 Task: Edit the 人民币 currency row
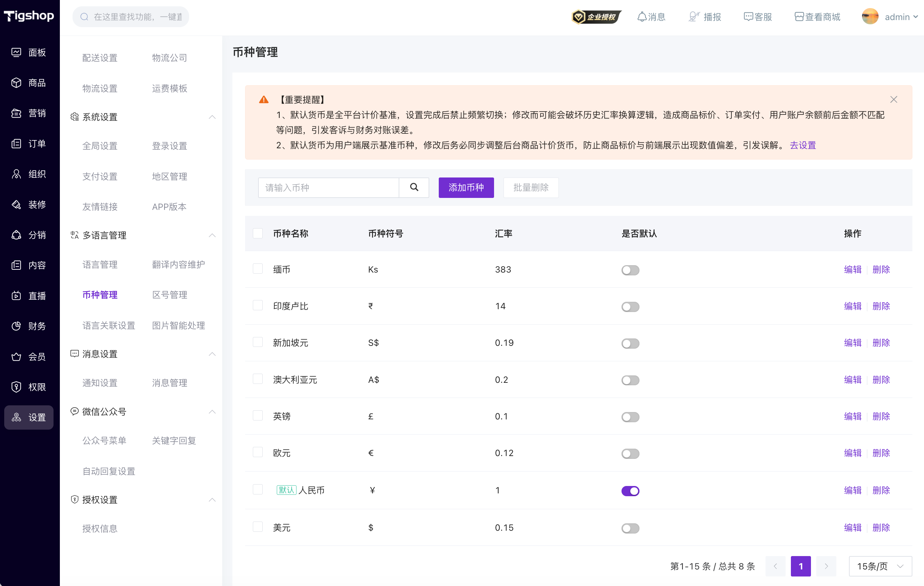click(853, 490)
